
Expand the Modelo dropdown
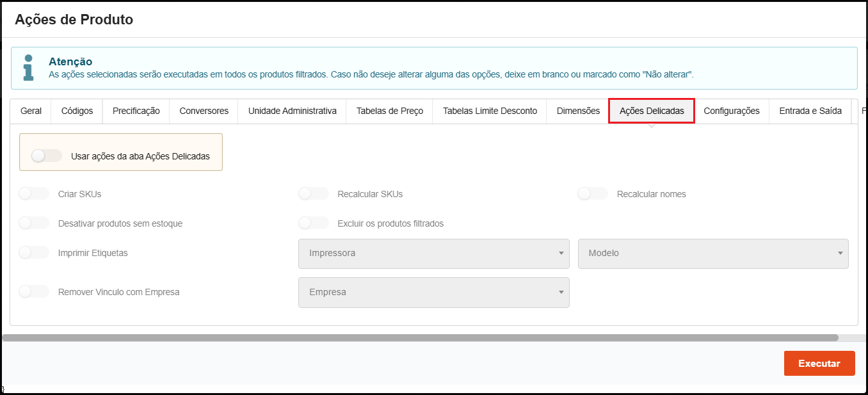pyautogui.click(x=713, y=253)
